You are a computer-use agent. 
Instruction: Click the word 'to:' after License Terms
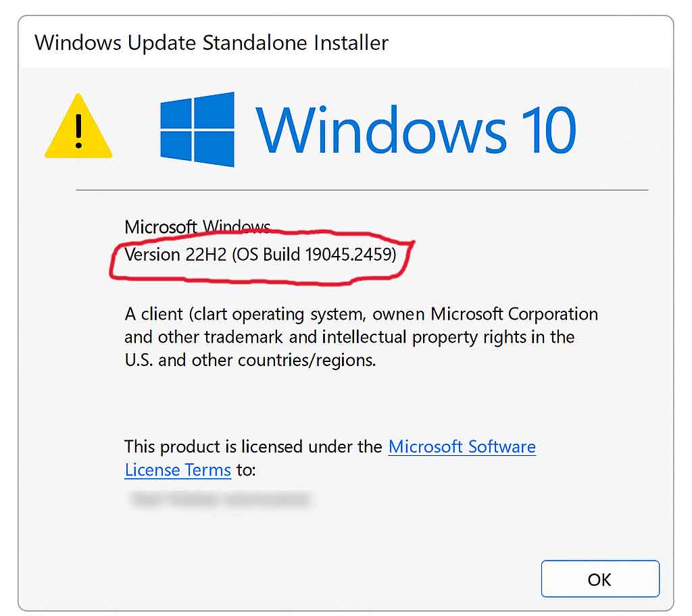246,470
